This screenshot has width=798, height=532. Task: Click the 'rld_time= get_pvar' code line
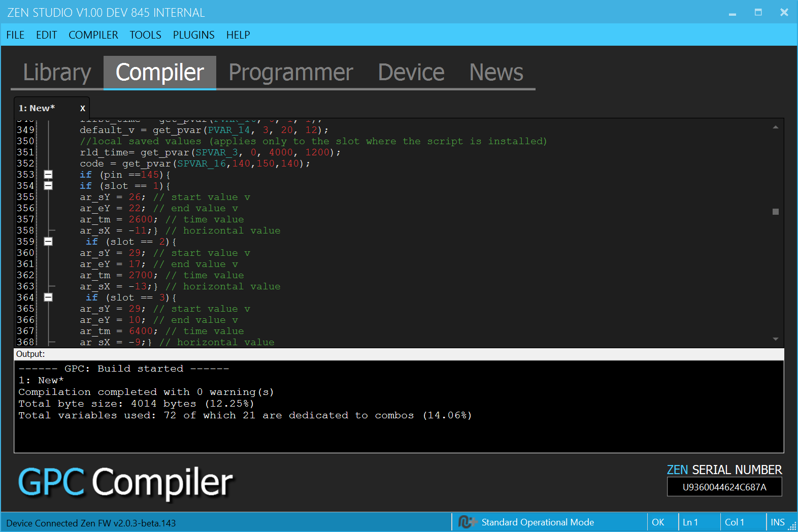point(210,152)
